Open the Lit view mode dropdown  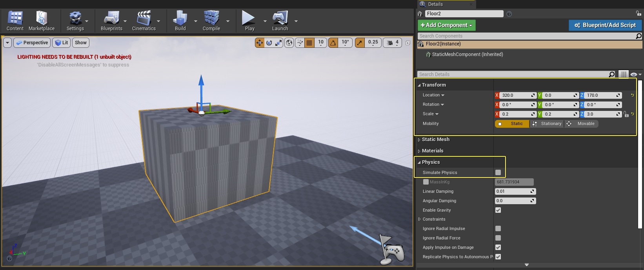(x=62, y=43)
